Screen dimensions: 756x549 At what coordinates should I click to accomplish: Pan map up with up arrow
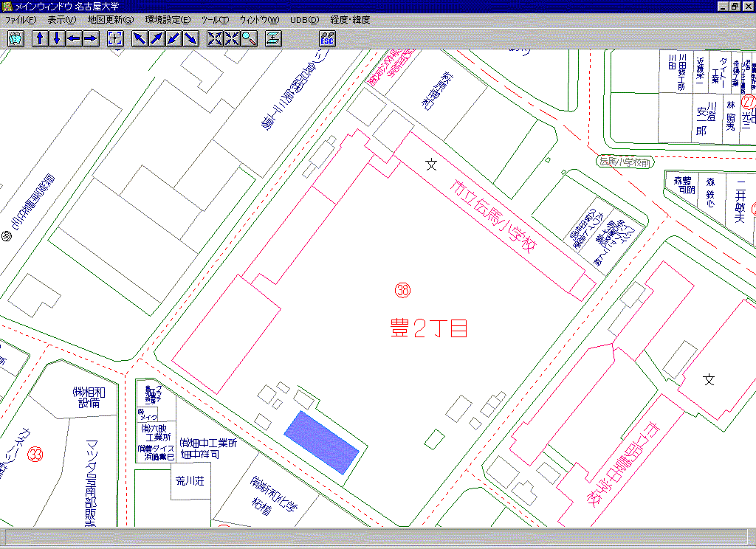coord(41,39)
